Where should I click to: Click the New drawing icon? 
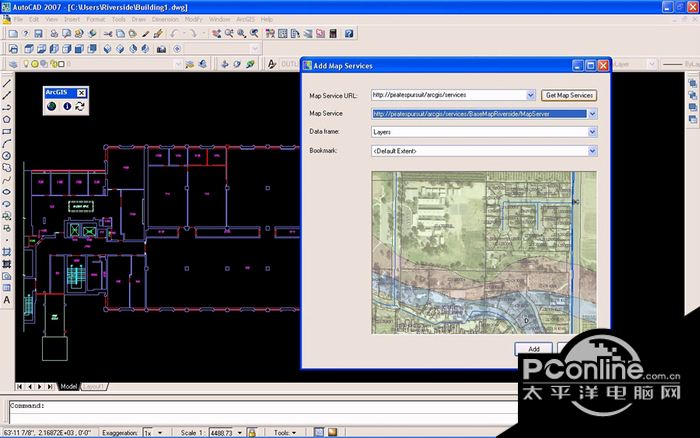[x=13, y=33]
